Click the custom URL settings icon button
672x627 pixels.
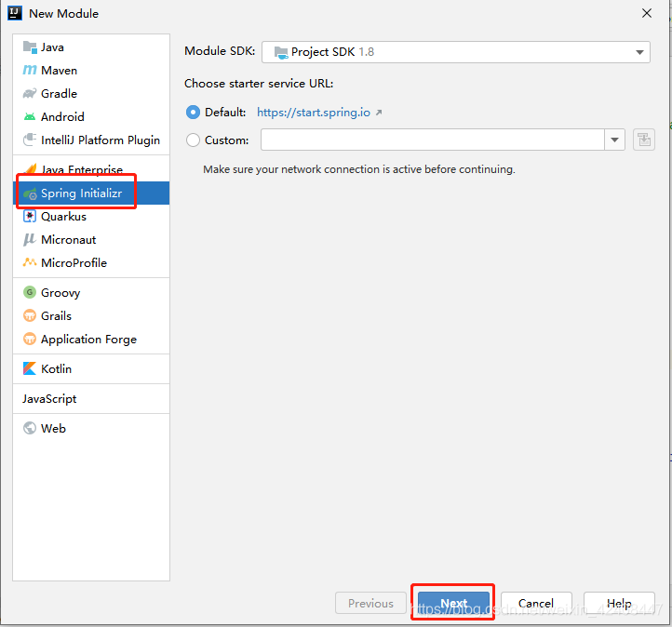(x=643, y=140)
